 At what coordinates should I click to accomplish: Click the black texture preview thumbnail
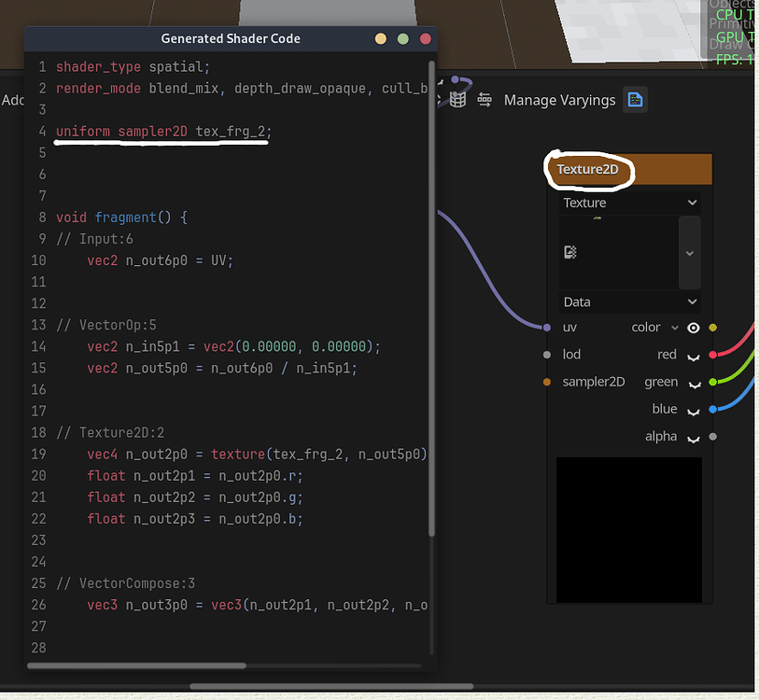[628, 530]
